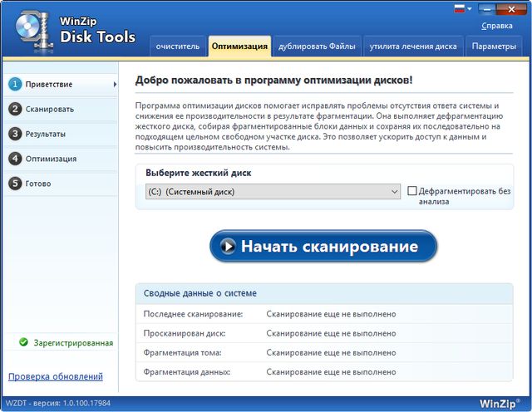Open the Параметры tab
This screenshot has height=412, width=532.
click(x=494, y=47)
